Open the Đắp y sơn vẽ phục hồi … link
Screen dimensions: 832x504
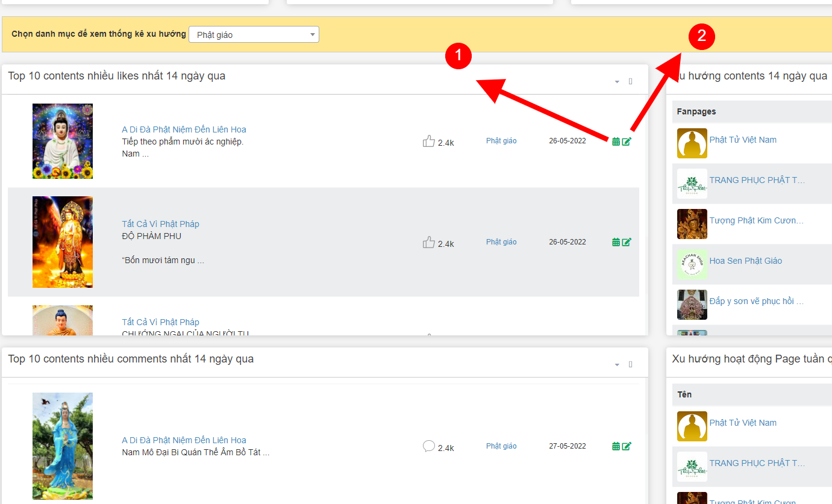coord(757,301)
